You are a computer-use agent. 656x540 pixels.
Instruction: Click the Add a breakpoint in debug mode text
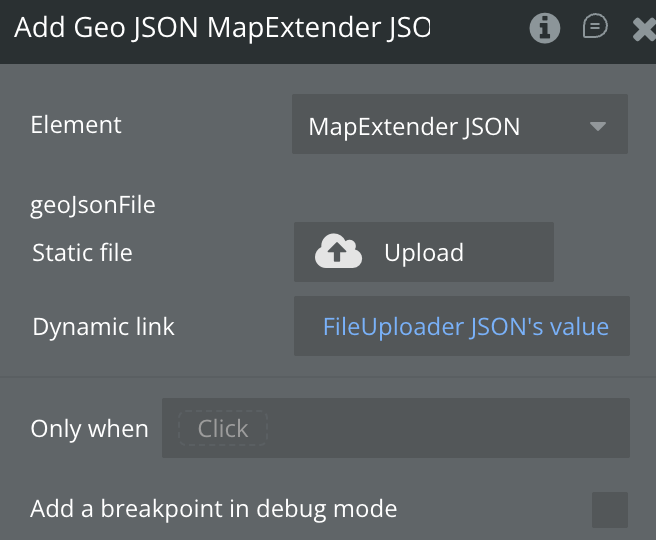pos(213,509)
